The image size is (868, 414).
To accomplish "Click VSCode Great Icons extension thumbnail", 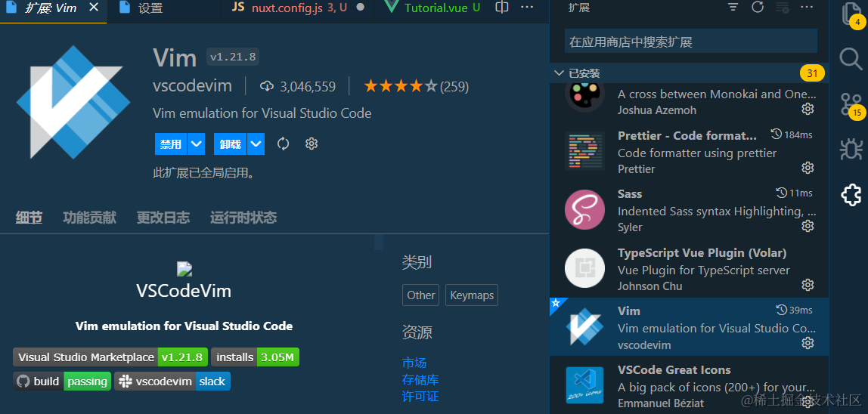I will pos(584,386).
